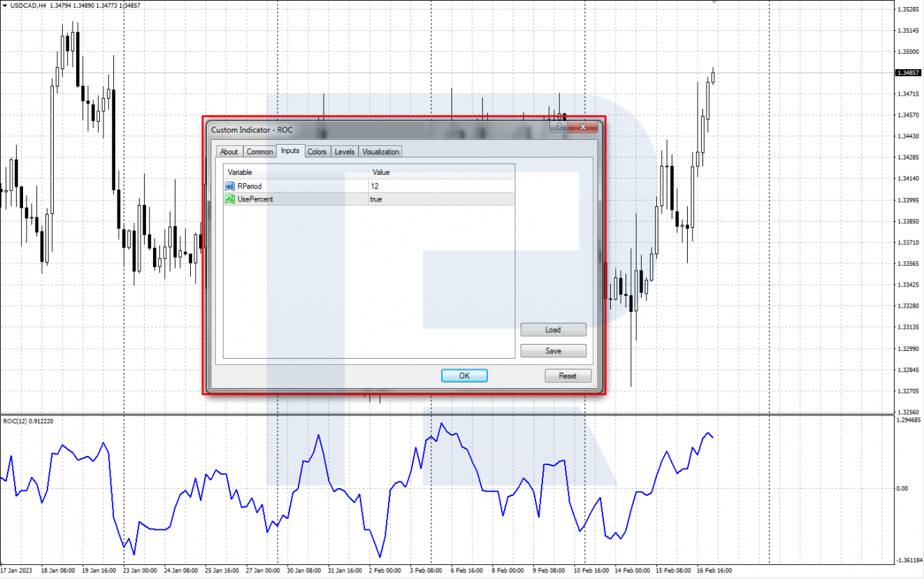Go to the Colors tab
The image size is (924, 579).
point(317,152)
